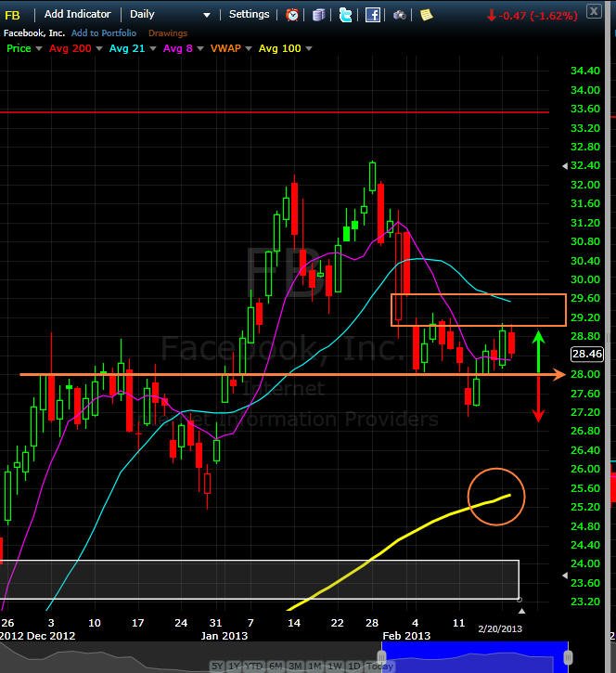The width and height of the screenshot is (616, 673).
Task: Share chart via the Facebook icon
Action: (372, 15)
